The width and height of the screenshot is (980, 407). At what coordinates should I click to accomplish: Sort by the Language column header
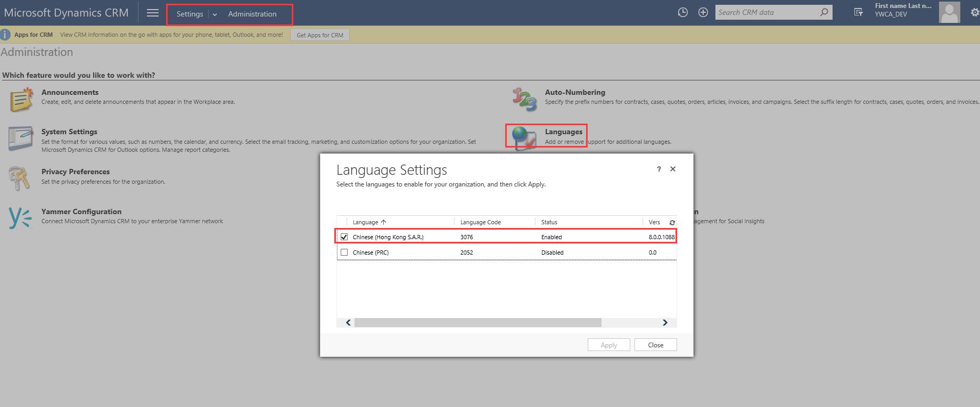[369, 222]
